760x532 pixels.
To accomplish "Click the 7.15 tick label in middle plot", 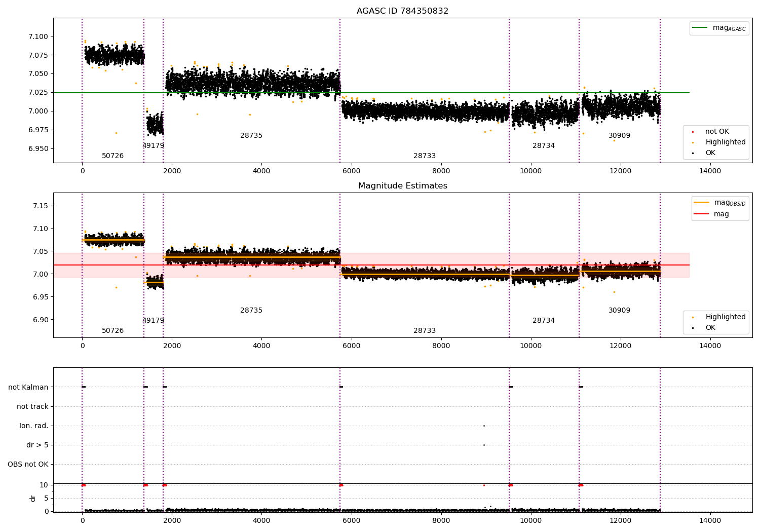I will pyautogui.click(x=40, y=206).
